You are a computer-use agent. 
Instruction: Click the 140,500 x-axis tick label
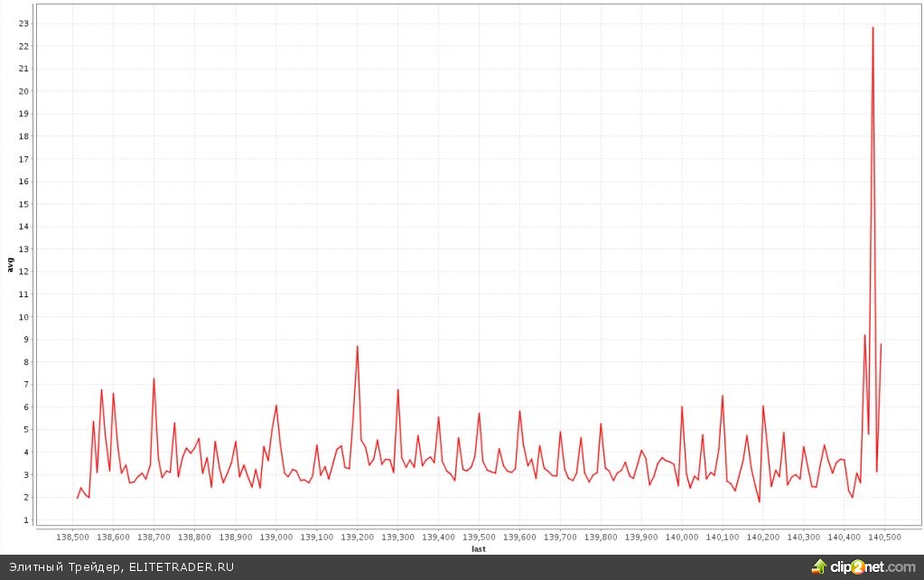[x=884, y=537]
